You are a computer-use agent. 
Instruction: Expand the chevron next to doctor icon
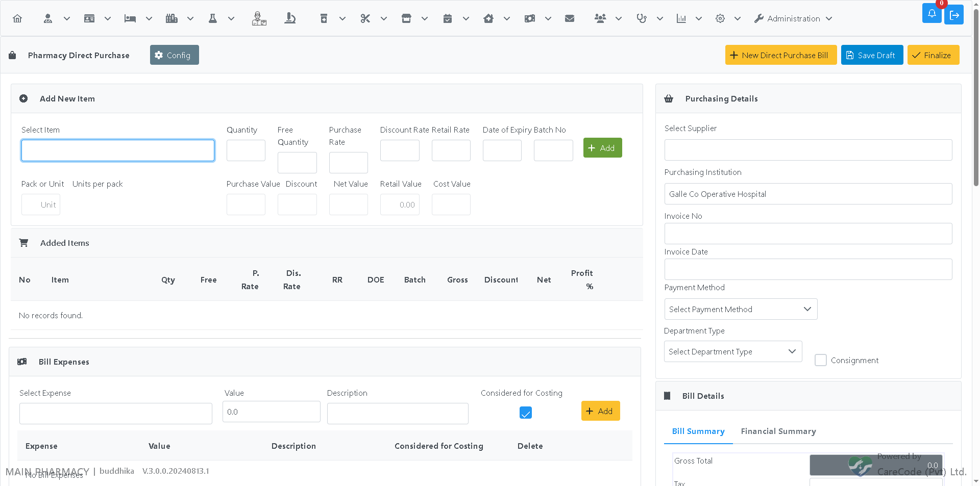pyautogui.click(x=66, y=18)
